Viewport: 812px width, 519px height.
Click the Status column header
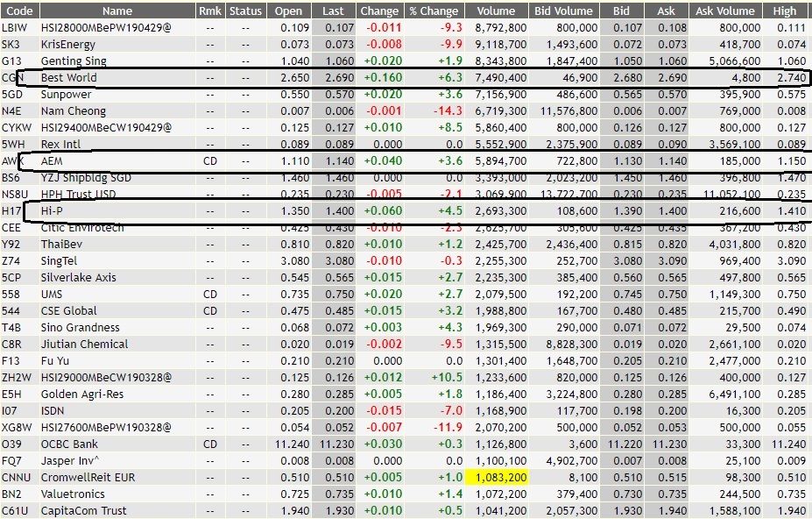(245, 11)
